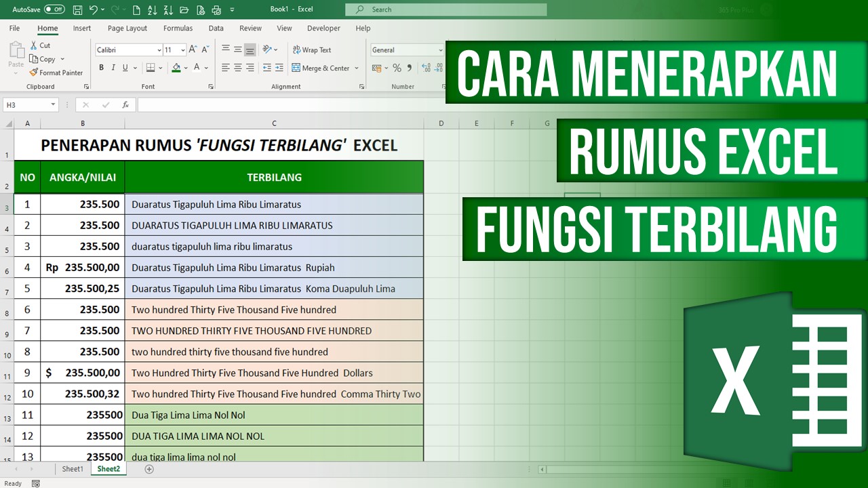This screenshot has width=868, height=488.
Task: Sort ascending with the A-Z icon
Action: (152, 9)
